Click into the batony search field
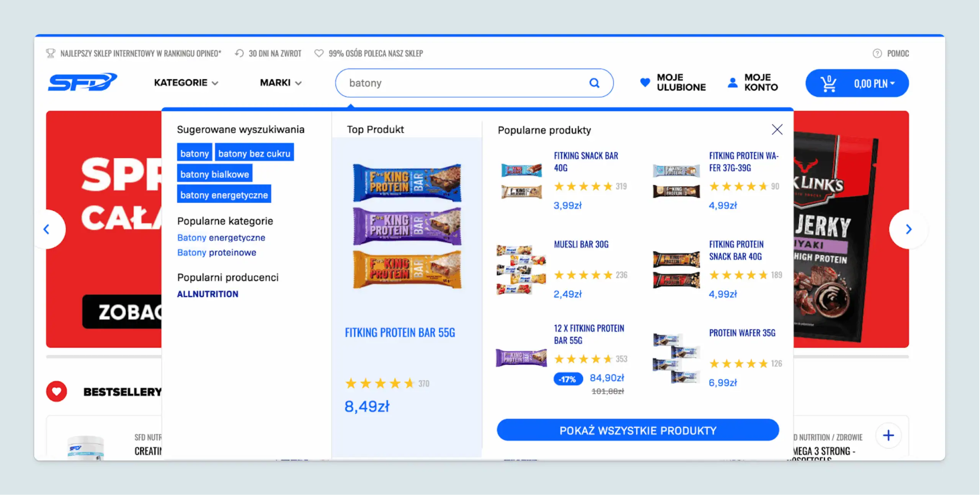The width and height of the screenshot is (980, 495). point(459,83)
